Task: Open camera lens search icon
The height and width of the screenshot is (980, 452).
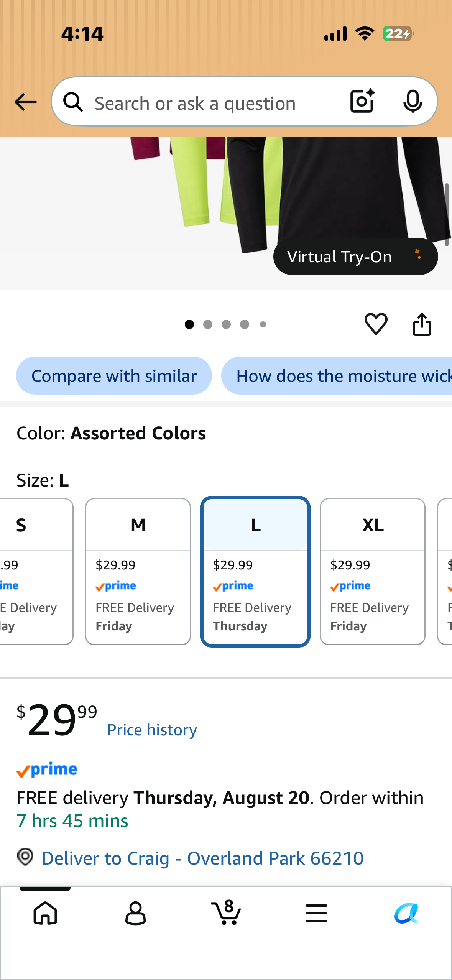Action: pos(362,101)
